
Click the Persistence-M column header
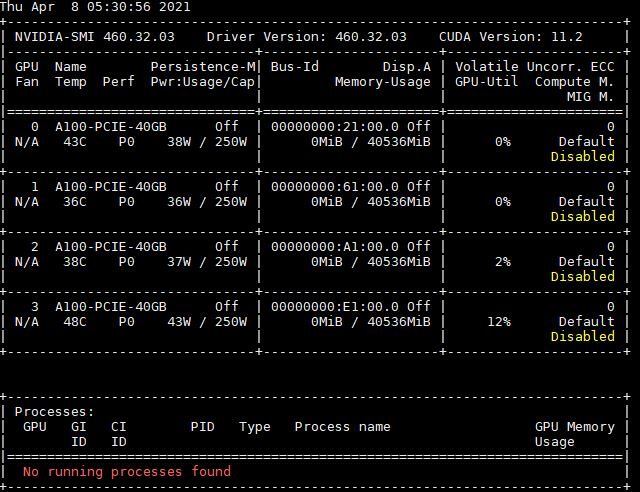(203, 67)
